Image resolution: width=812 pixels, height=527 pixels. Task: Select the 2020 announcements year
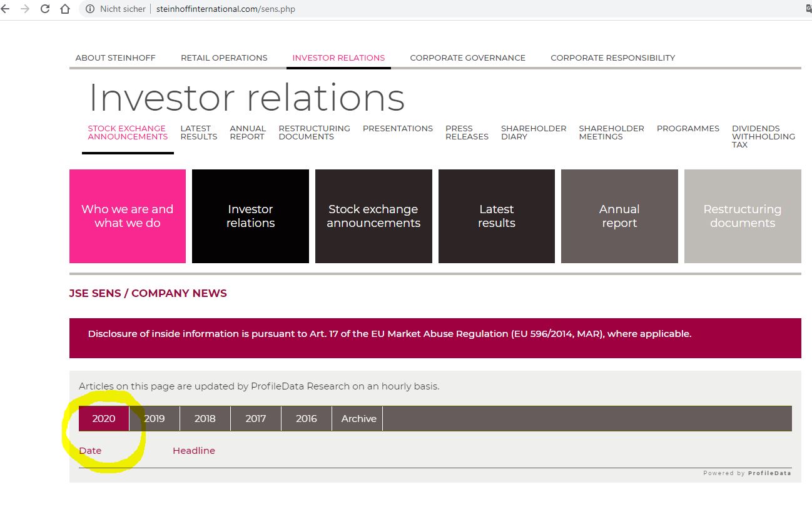(x=103, y=418)
